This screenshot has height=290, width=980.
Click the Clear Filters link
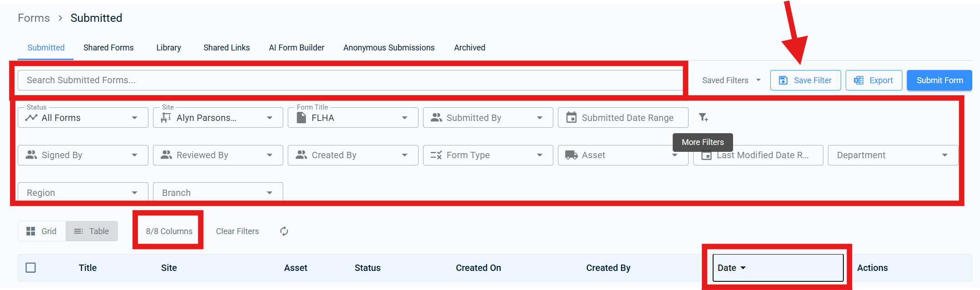pos(237,231)
